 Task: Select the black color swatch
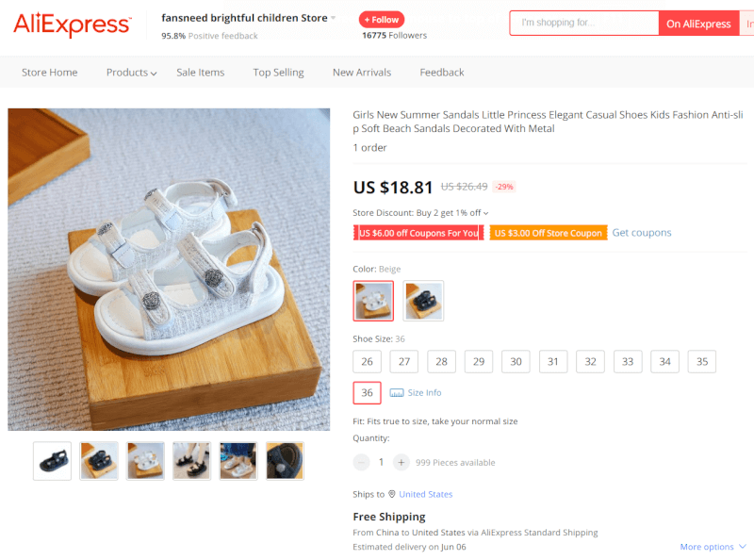click(423, 301)
